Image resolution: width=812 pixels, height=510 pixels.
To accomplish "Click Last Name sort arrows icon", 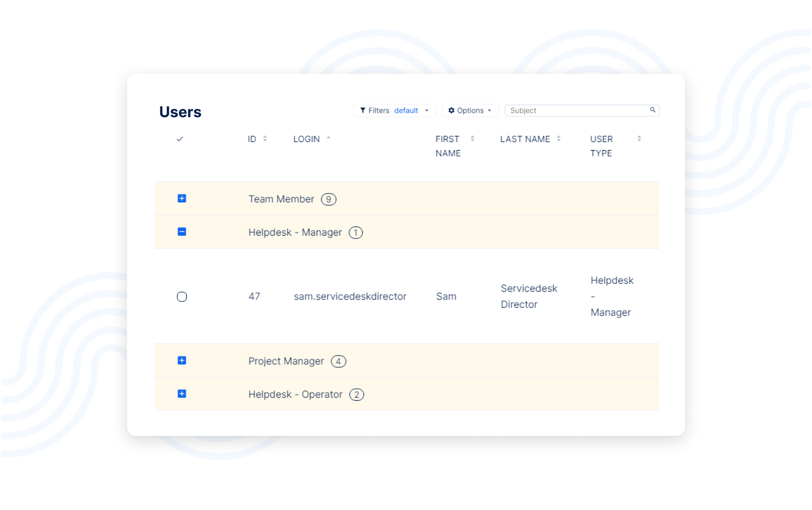I will [558, 138].
